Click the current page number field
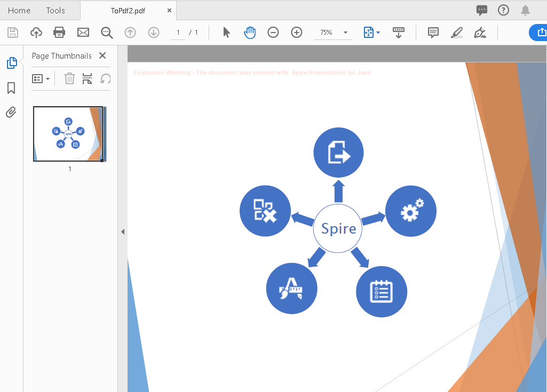The width and height of the screenshot is (547, 392). click(178, 33)
